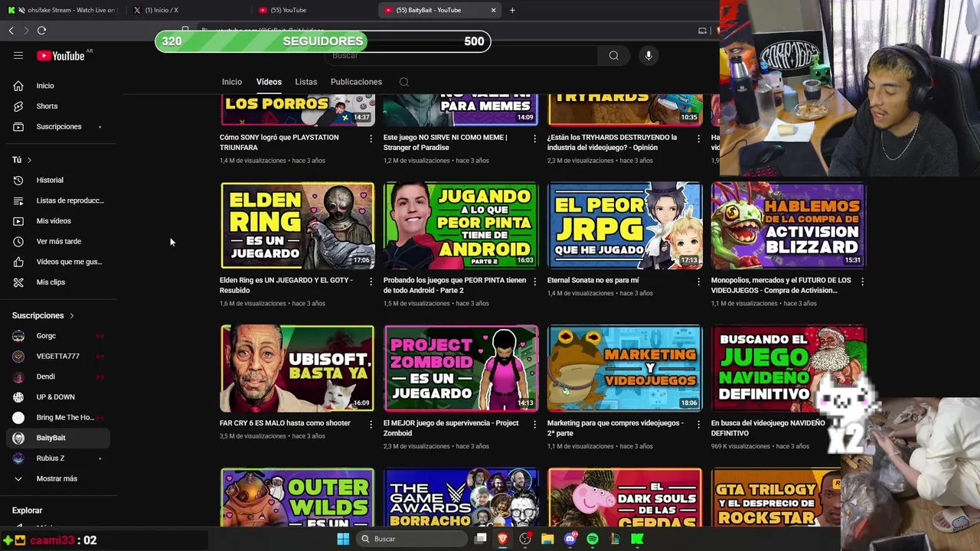Open File Explorer from taskbar

(x=547, y=539)
